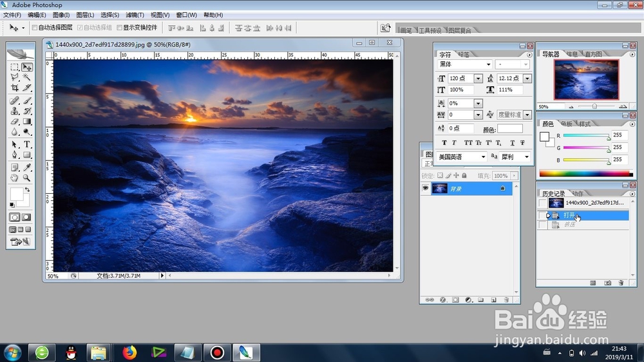Select the Move tool in toolbox
Screen dimensions: 644x362
(x=27, y=67)
